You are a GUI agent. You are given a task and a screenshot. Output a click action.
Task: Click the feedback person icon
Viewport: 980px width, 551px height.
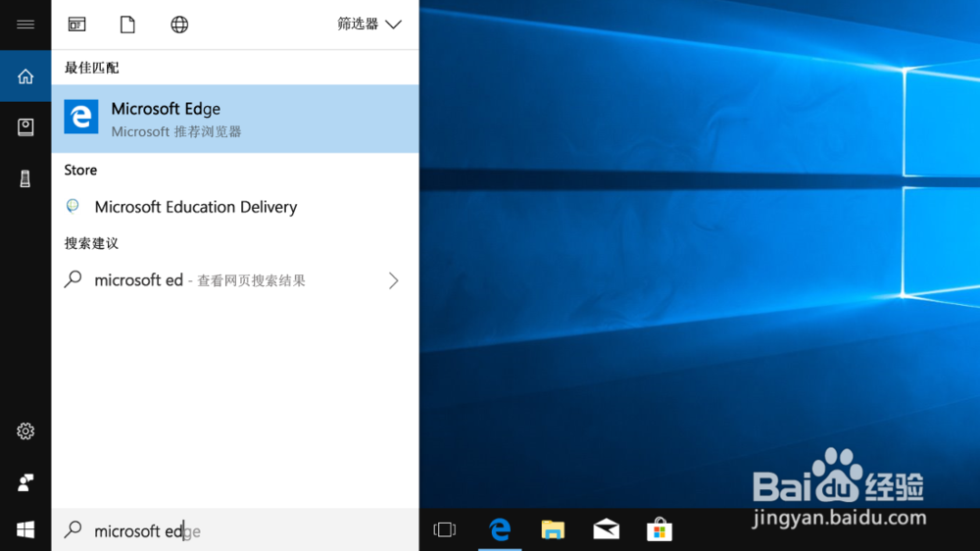pos(25,482)
